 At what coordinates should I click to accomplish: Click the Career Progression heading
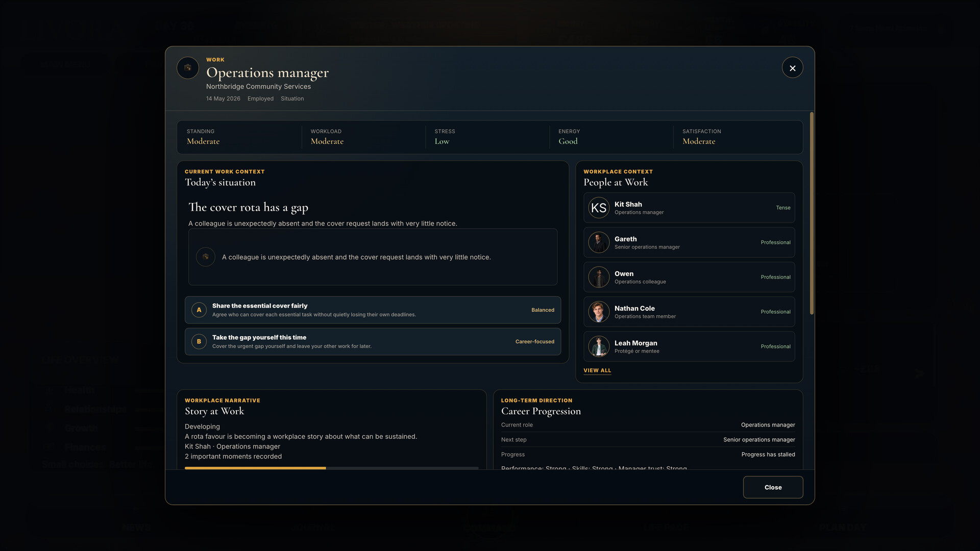coord(541,411)
